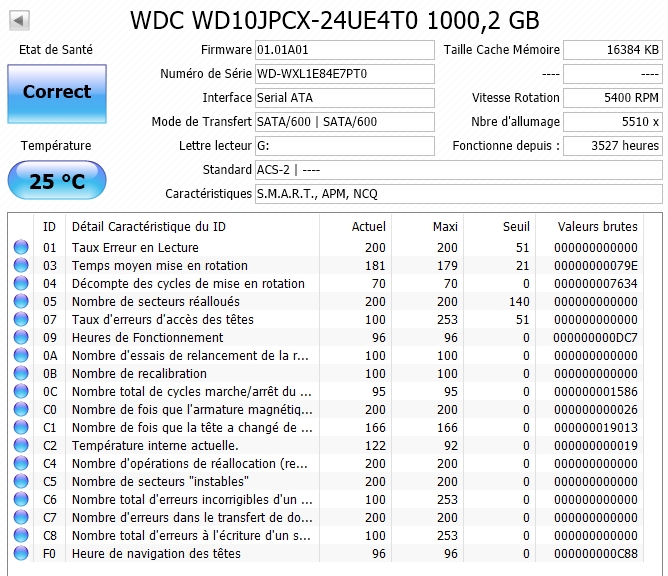Image resolution: width=668 pixels, height=576 pixels.
Task: Select the Temps moyen mise en rotation row
Action: click(x=325, y=265)
